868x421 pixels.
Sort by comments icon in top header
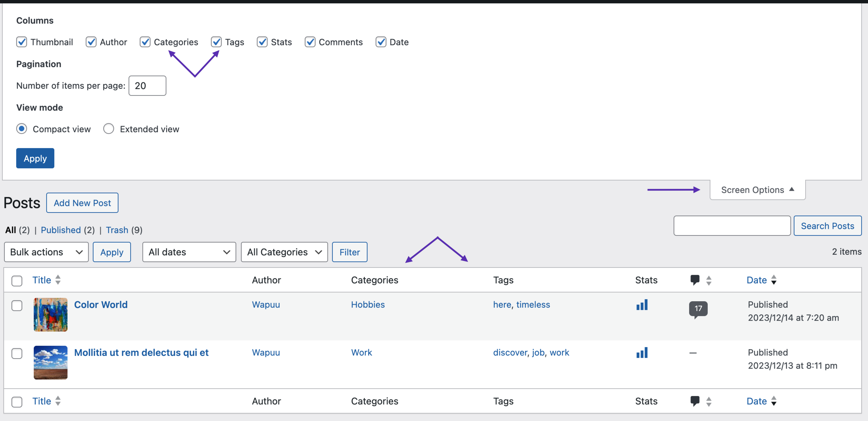tap(695, 280)
